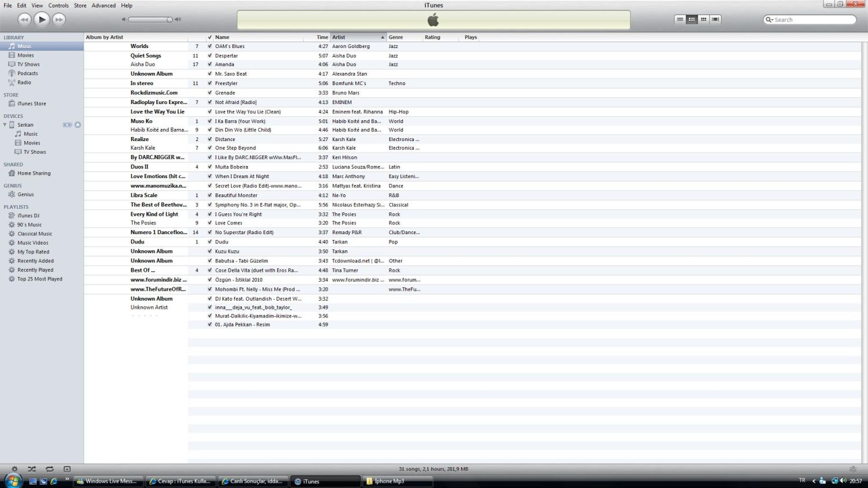Toggle repeat playback
868x488 pixels.
[x=49, y=469]
